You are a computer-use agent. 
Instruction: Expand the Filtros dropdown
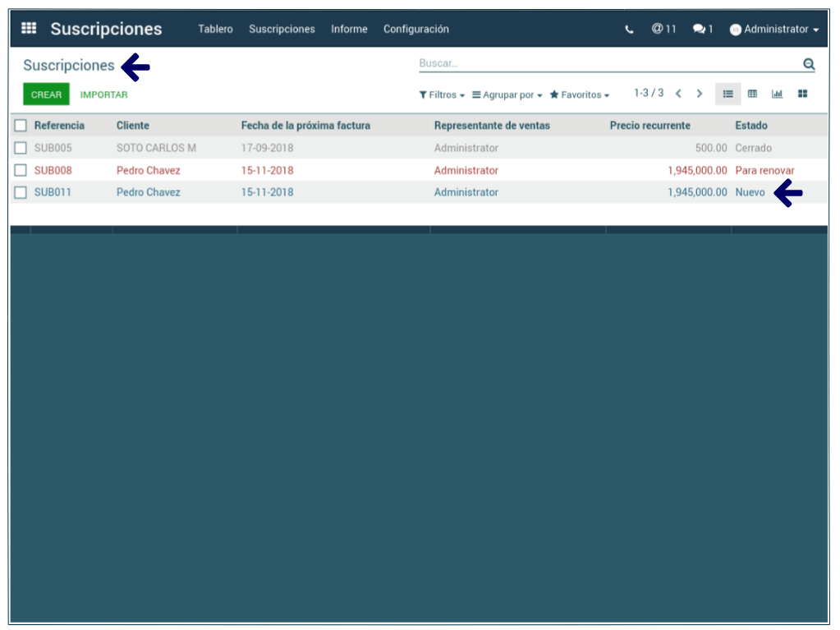pyautogui.click(x=442, y=95)
